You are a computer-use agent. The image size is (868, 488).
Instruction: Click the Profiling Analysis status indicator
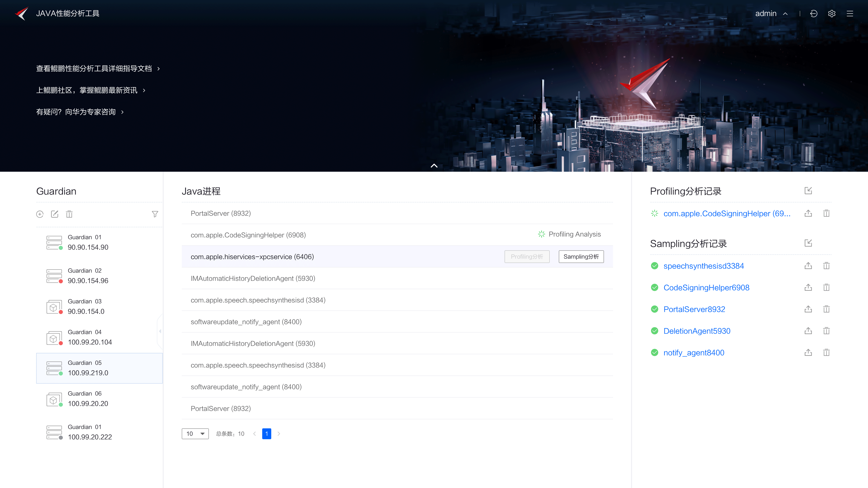click(569, 235)
